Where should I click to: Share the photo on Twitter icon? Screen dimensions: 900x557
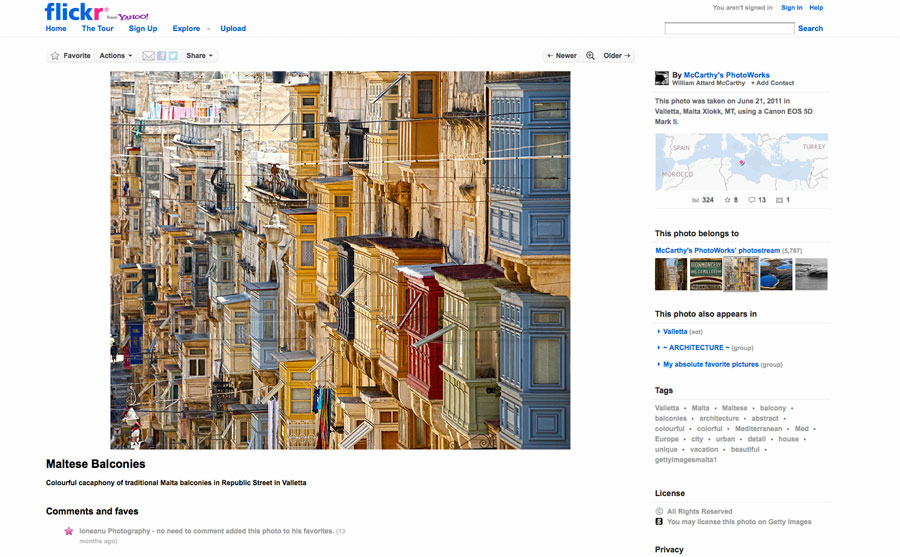[173, 56]
